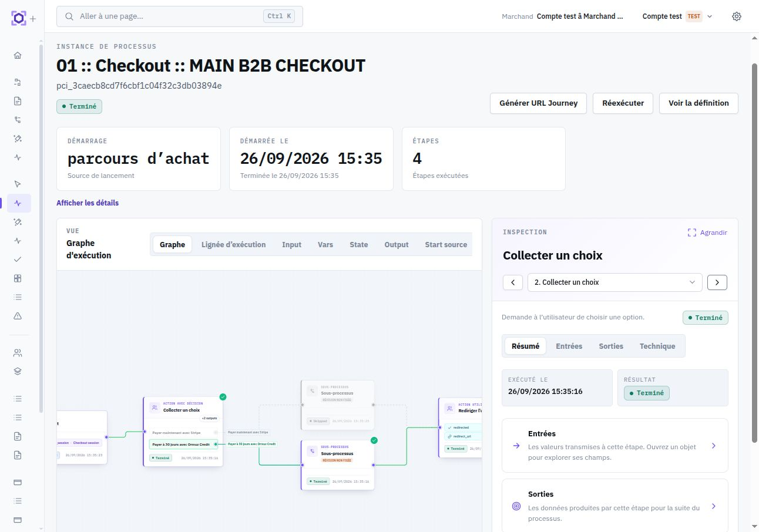Open the checkmark icon in the sidebar

coord(18,259)
